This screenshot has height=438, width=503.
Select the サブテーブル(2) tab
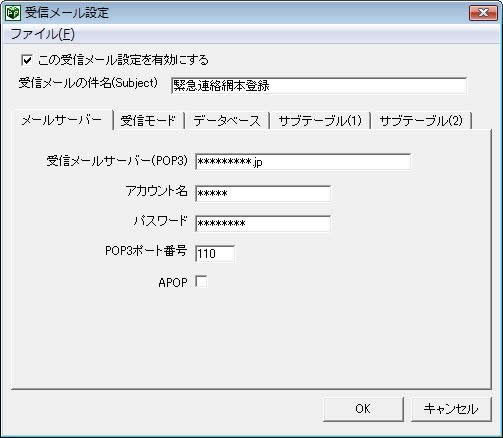click(421, 121)
